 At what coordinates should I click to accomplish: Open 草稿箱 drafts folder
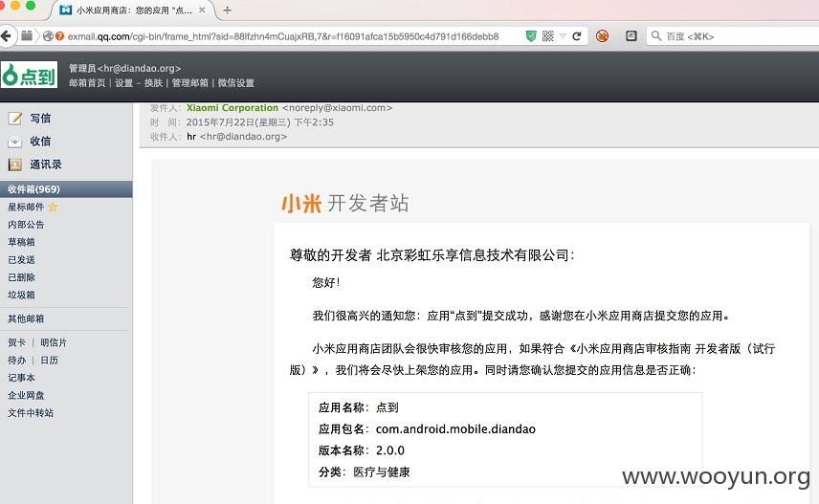[x=21, y=242]
